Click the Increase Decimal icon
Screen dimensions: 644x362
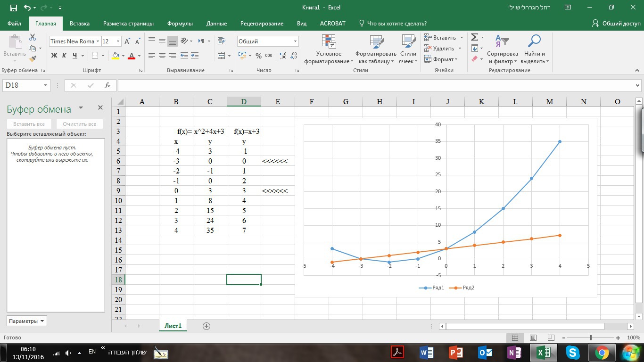pyautogui.click(x=283, y=56)
